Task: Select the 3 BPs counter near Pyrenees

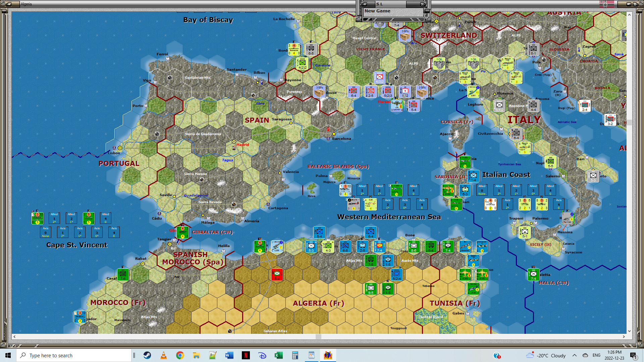Action: click(x=320, y=92)
